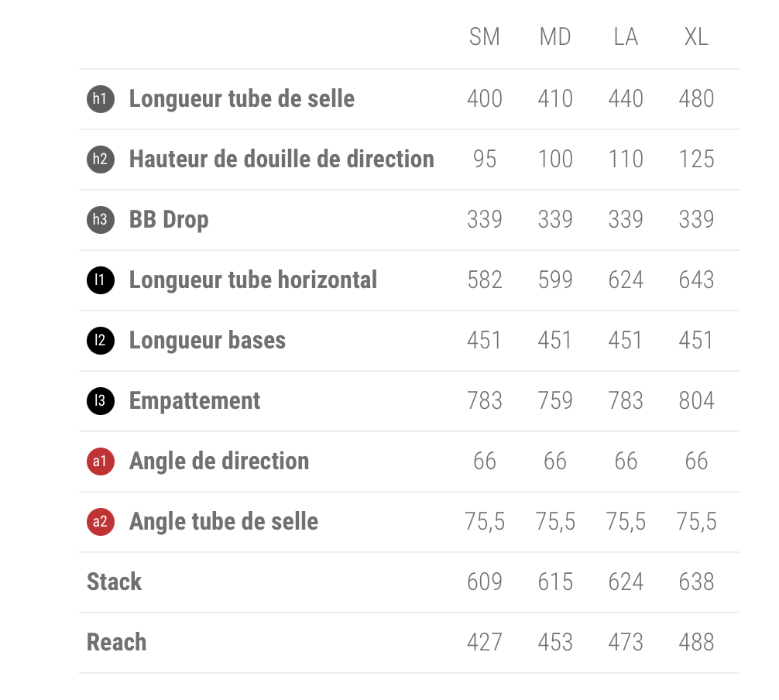The height and width of the screenshot is (700, 779).
Task: Click the h3 BB Drop badge
Action: [100, 220]
